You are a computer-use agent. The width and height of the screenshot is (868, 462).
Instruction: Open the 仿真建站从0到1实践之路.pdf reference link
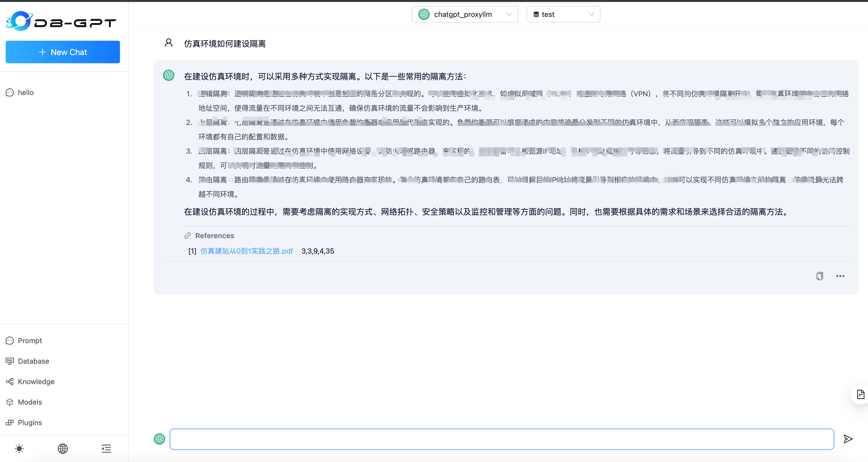pyautogui.click(x=247, y=251)
